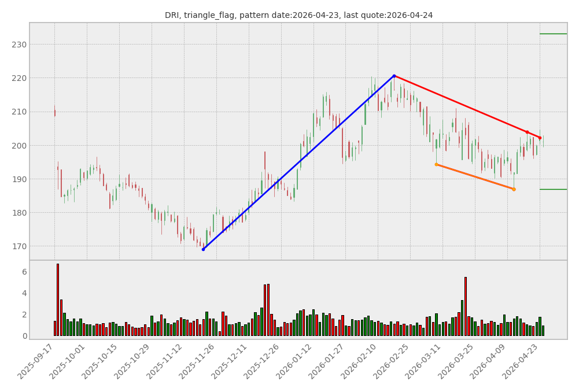Click the tallest red volume bar at far left
Screen dimensions: 579x392
point(58,299)
